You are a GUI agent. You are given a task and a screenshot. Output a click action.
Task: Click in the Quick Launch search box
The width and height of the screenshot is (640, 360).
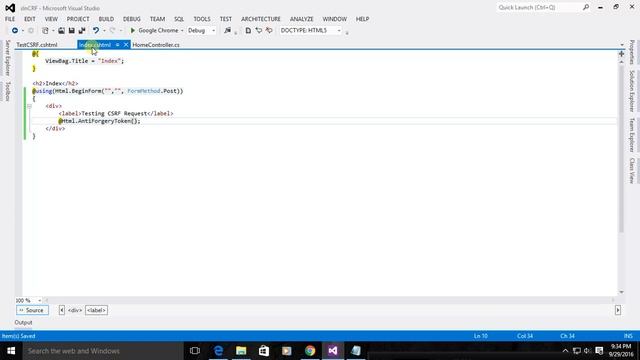pos(539,7)
